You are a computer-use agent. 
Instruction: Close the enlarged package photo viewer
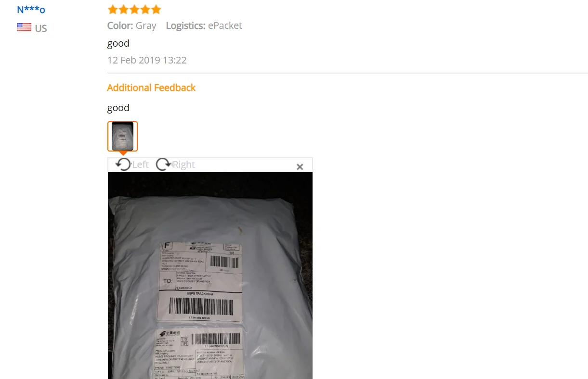(300, 167)
